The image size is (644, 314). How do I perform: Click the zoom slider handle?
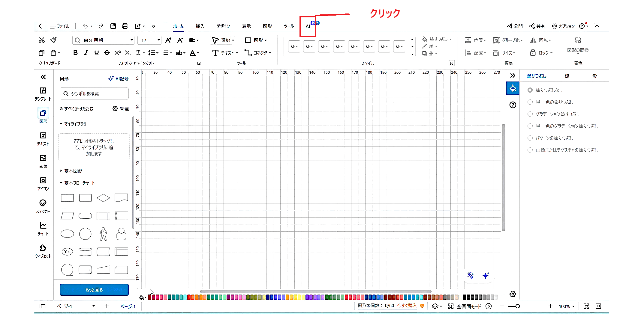tap(517, 306)
